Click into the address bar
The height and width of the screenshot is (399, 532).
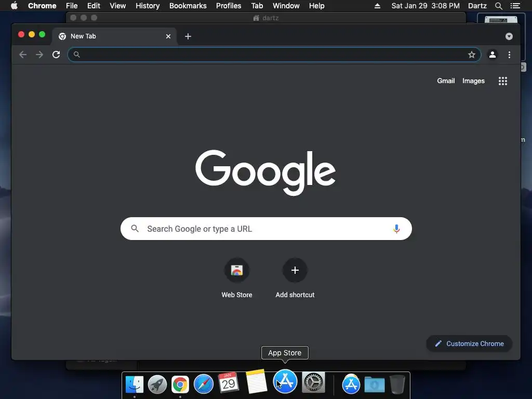[x=274, y=55]
